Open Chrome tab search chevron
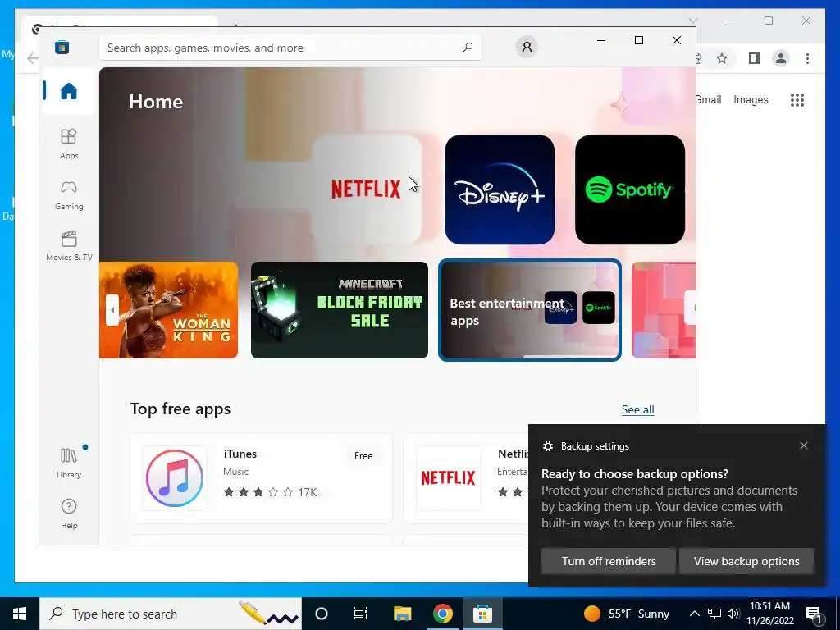 click(692, 21)
